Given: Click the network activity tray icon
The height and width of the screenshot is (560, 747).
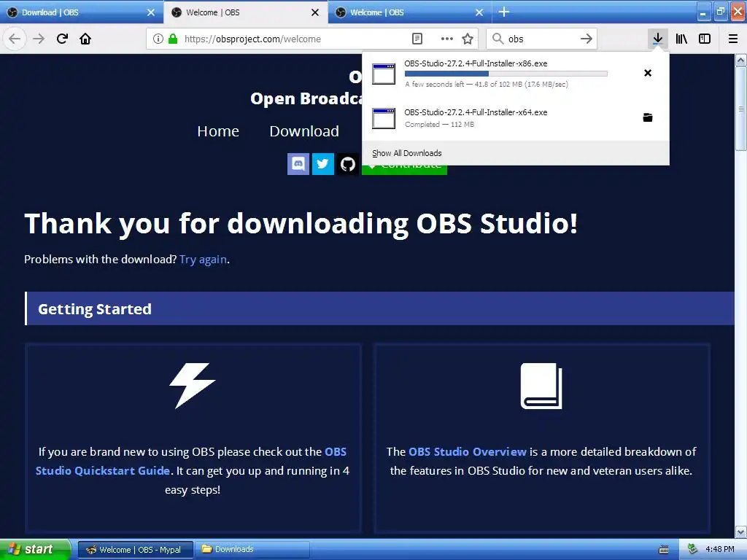Looking at the screenshot, I should point(692,549).
